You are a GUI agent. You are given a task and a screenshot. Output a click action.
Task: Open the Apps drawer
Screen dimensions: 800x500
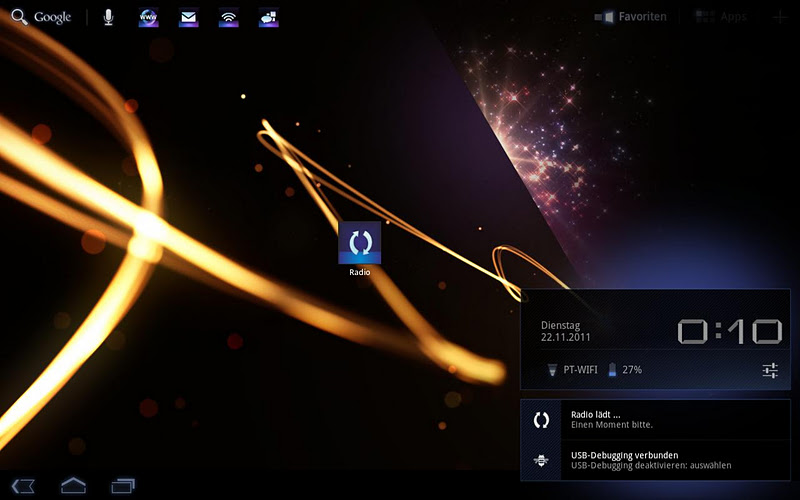pyautogui.click(x=721, y=17)
